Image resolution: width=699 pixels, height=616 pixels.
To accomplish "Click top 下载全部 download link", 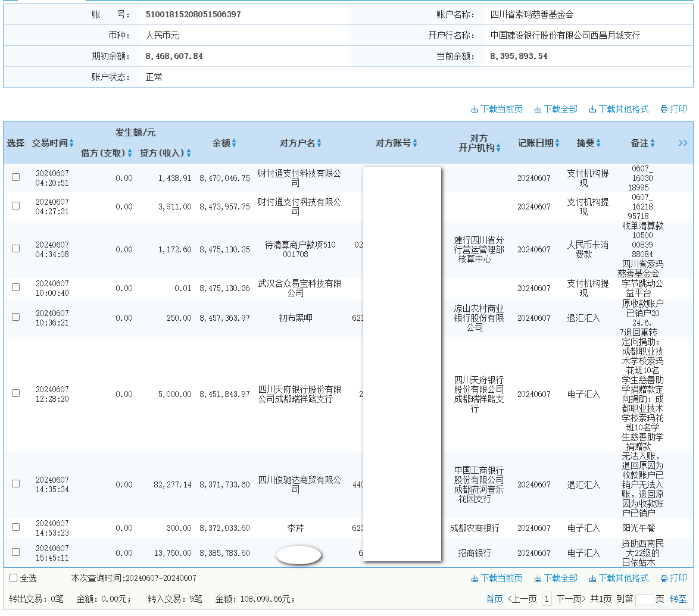I will coord(556,109).
